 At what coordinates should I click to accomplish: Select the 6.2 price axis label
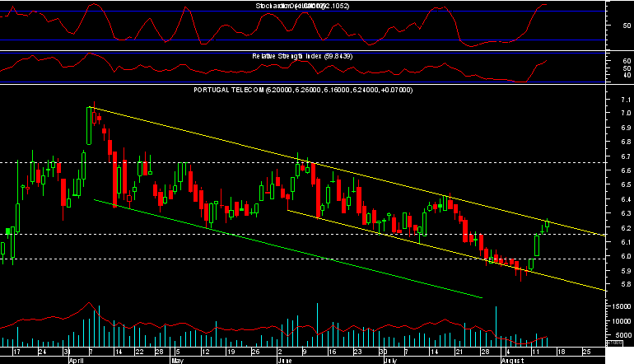[626, 228]
